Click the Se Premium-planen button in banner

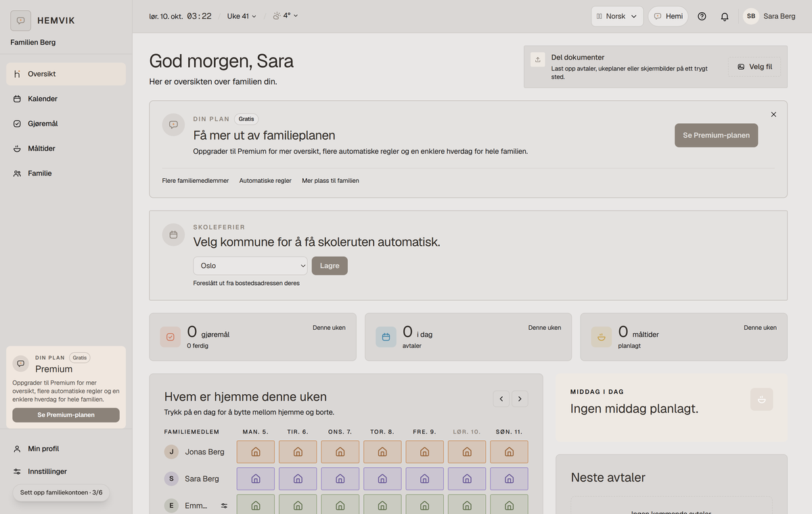pyautogui.click(x=717, y=135)
